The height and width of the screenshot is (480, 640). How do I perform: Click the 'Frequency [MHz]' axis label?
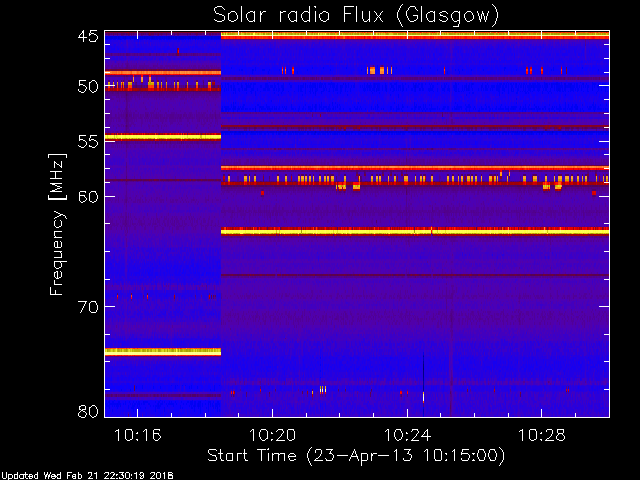(x=57, y=224)
